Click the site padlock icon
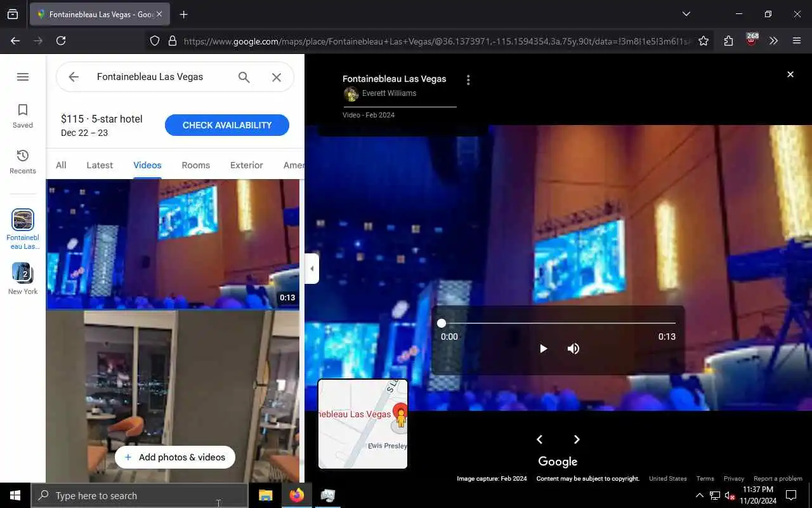This screenshot has height=508, width=812. pyautogui.click(x=172, y=41)
